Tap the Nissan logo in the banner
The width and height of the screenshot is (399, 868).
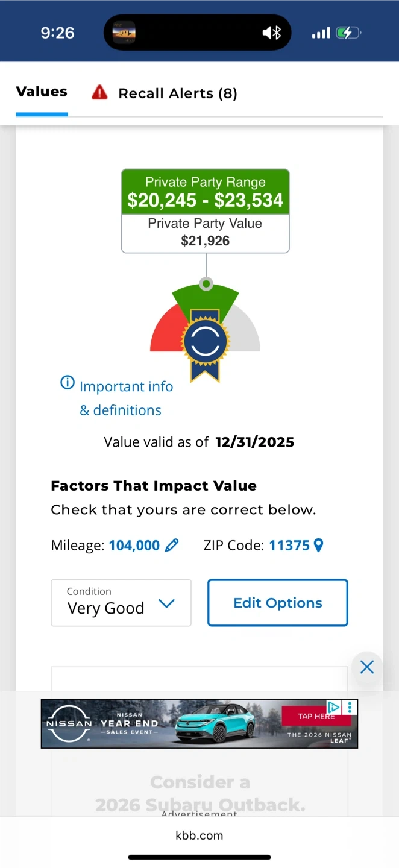(x=69, y=723)
